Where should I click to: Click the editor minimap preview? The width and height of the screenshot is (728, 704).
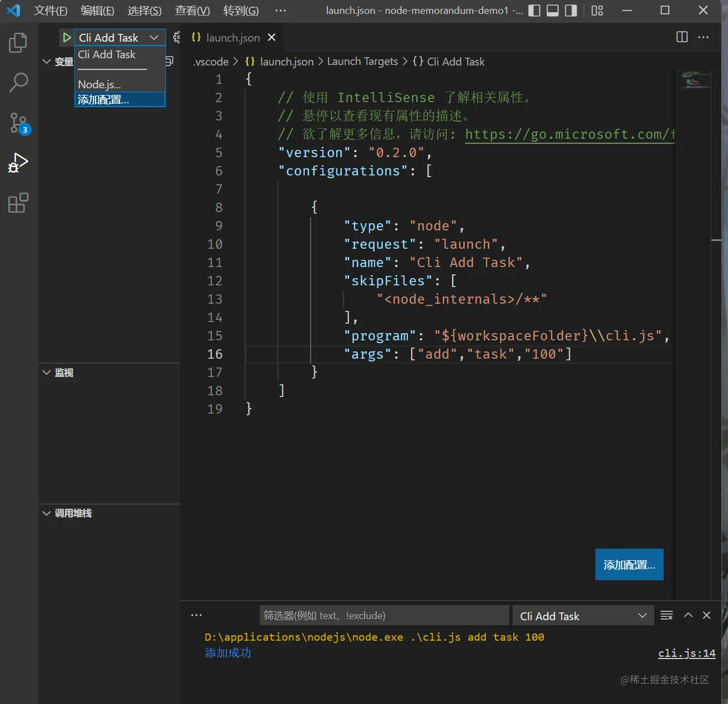coord(694,81)
